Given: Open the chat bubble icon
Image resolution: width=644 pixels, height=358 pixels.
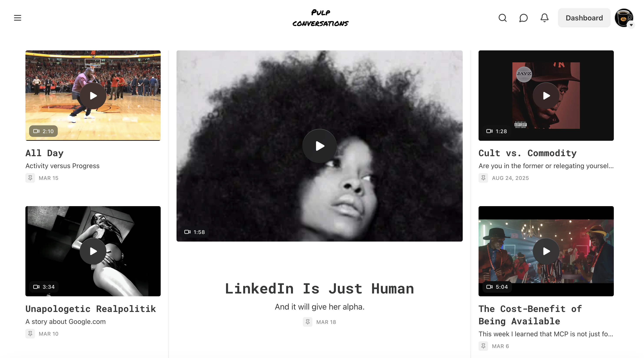Looking at the screenshot, I should [x=523, y=18].
